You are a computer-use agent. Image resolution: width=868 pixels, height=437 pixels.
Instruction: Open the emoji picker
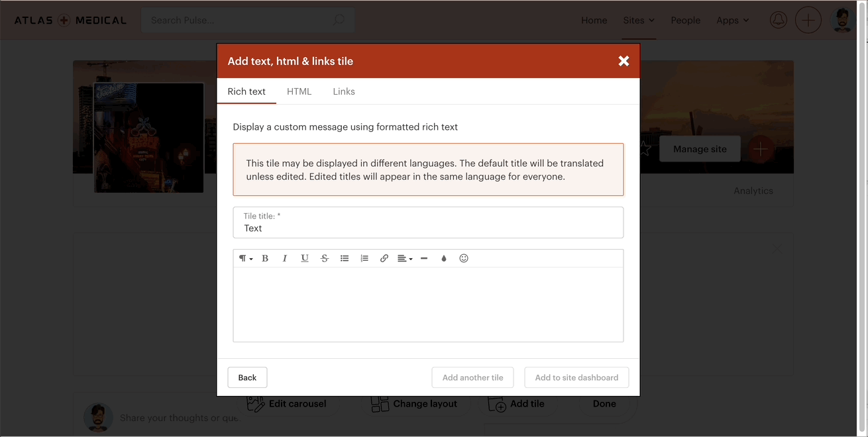464,258
